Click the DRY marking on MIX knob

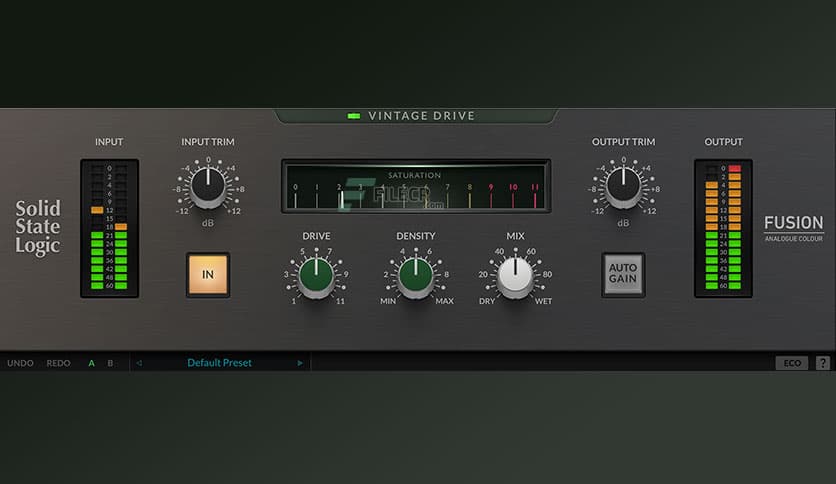point(487,301)
